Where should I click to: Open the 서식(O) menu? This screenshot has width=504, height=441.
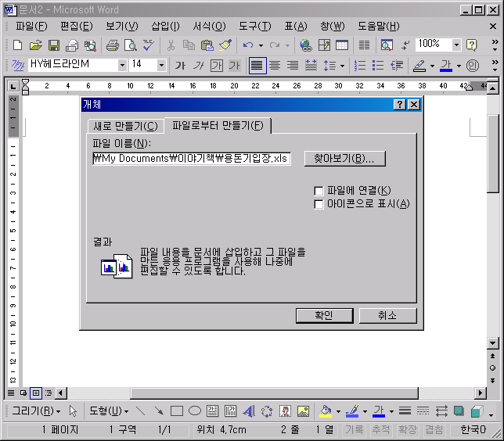pyautogui.click(x=209, y=26)
